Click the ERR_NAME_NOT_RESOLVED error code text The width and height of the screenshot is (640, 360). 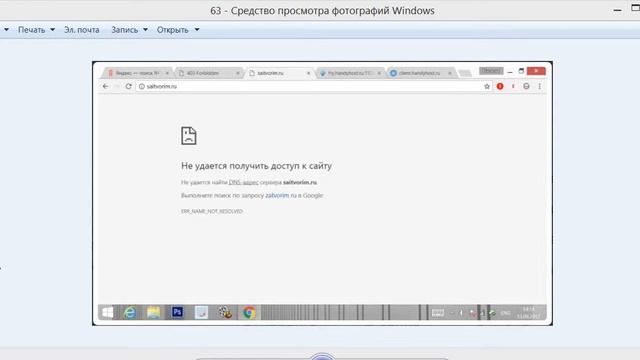click(212, 211)
